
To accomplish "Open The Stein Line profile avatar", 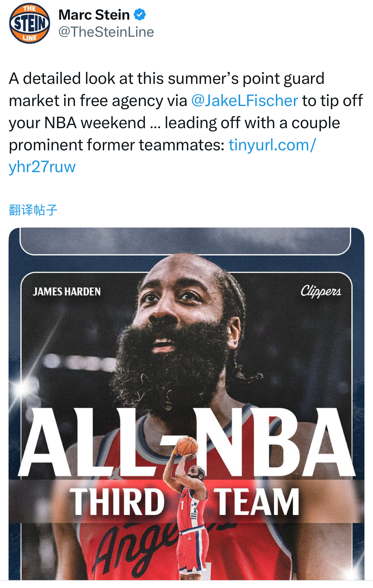I will [x=29, y=23].
